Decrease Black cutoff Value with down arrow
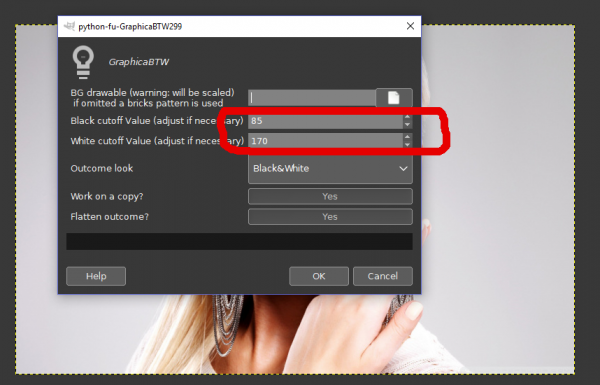 (x=407, y=124)
